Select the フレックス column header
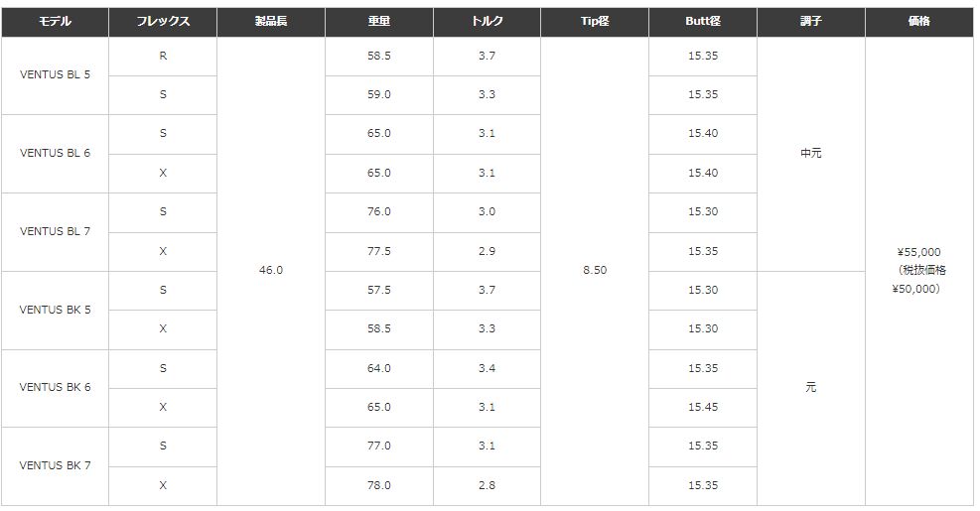980x511 pixels. click(163, 21)
